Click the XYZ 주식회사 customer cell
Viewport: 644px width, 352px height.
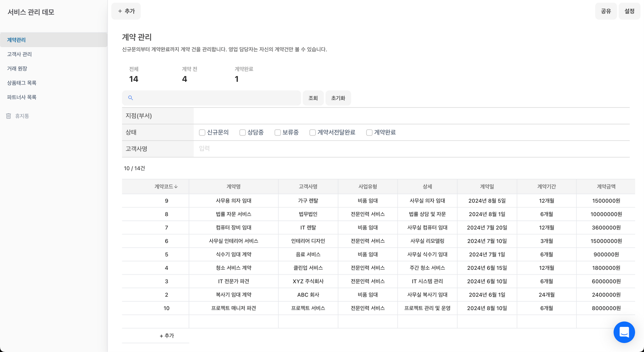[308, 281]
